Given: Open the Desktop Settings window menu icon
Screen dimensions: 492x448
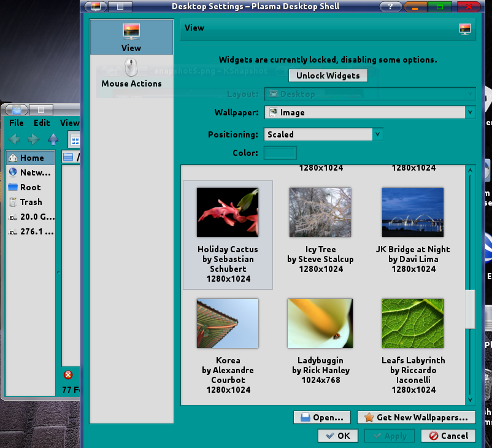Looking at the screenshot, I should pos(96,6).
